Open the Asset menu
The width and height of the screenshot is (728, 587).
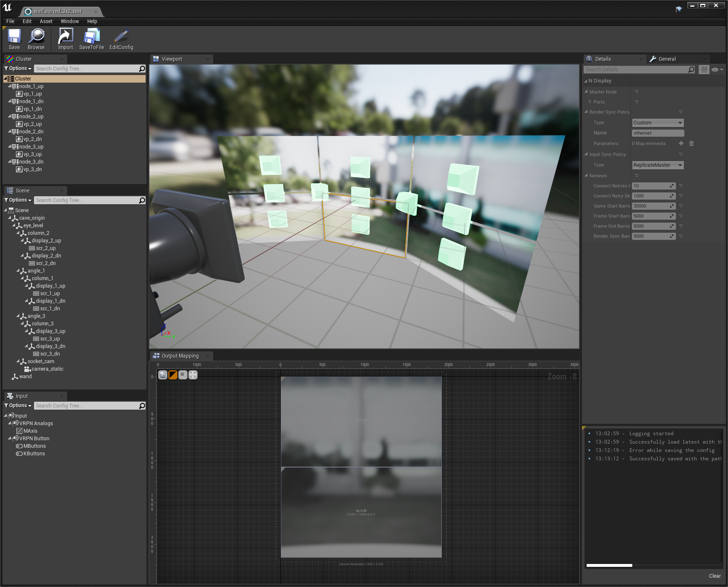click(46, 21)
